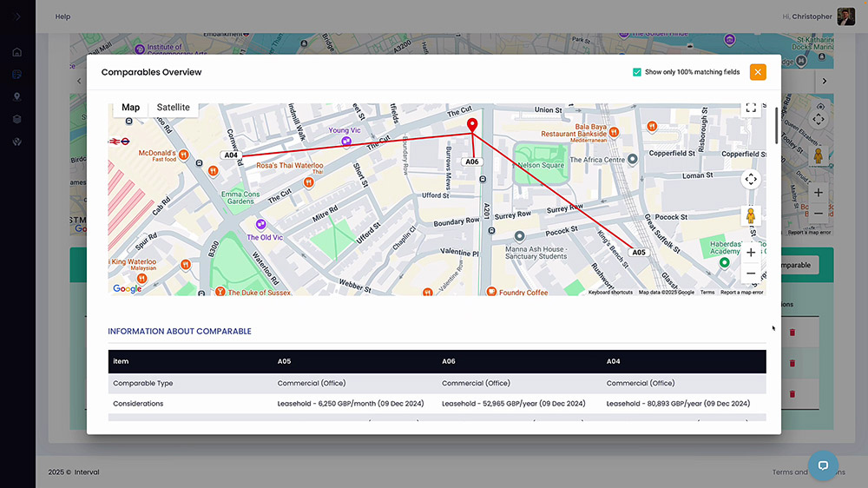The height and width of the screenshot is (488, 868).
Task: Click the red subject property pin
Action: coord(471,125)
